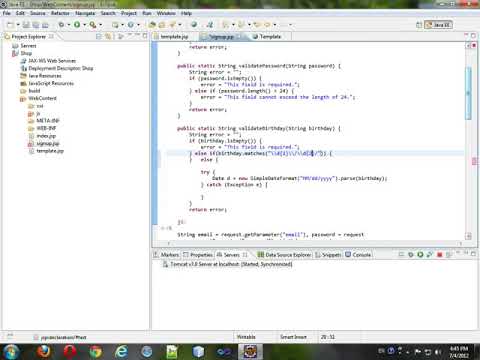Open Internet Explorer from the taskbar

tap(121, 352)
